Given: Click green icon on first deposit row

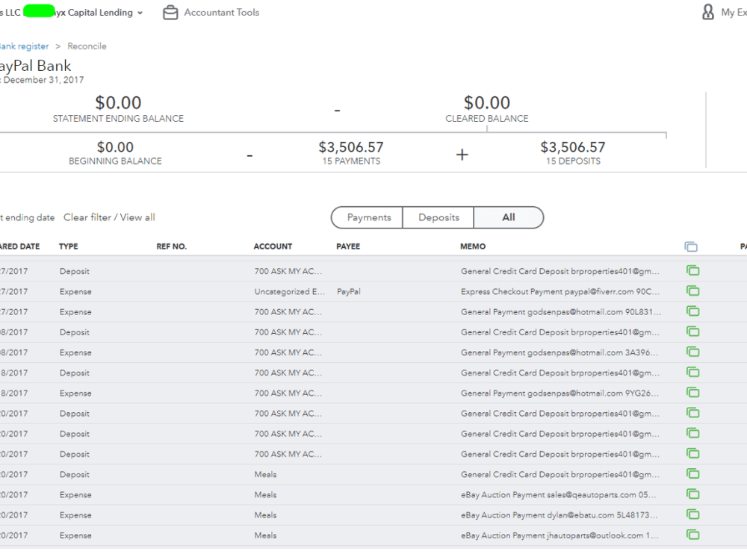Looking at the screenshot, I should pyautogui.click(x=692, y=270).
